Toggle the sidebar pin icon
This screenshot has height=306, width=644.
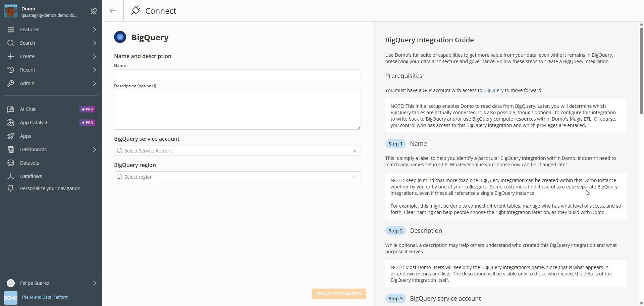pos(94,11)
